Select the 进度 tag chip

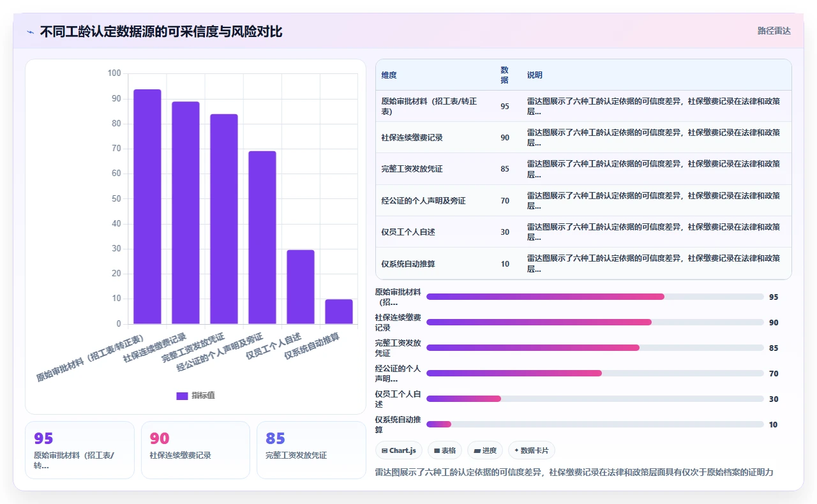[x=485, y=450]
